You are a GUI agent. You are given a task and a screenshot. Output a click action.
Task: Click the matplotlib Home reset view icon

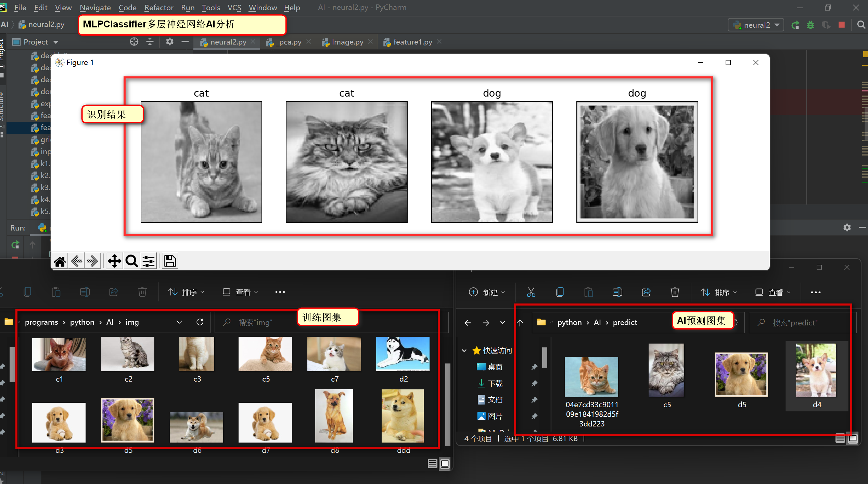click(x=60, y=261)
